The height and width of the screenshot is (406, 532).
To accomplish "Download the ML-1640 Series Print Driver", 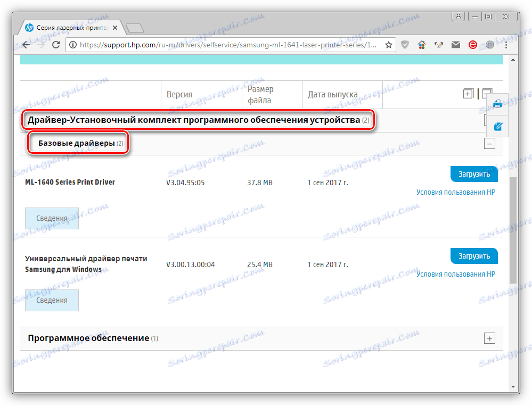I will (x=473, y=173).
